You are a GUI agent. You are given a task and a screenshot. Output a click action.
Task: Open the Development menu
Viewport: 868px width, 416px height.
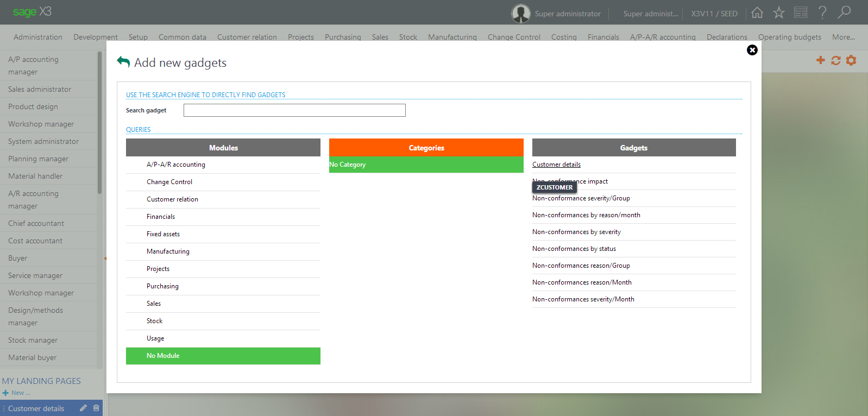[x=96, y=37]
